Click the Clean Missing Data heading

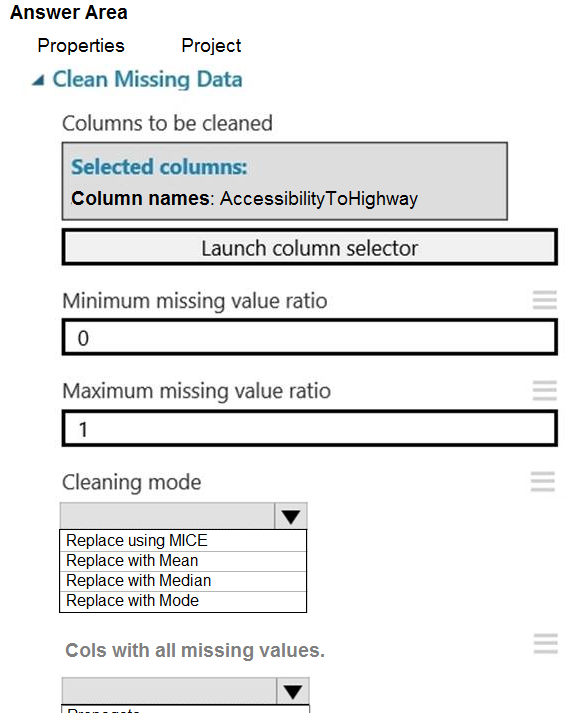click(147, 80)
